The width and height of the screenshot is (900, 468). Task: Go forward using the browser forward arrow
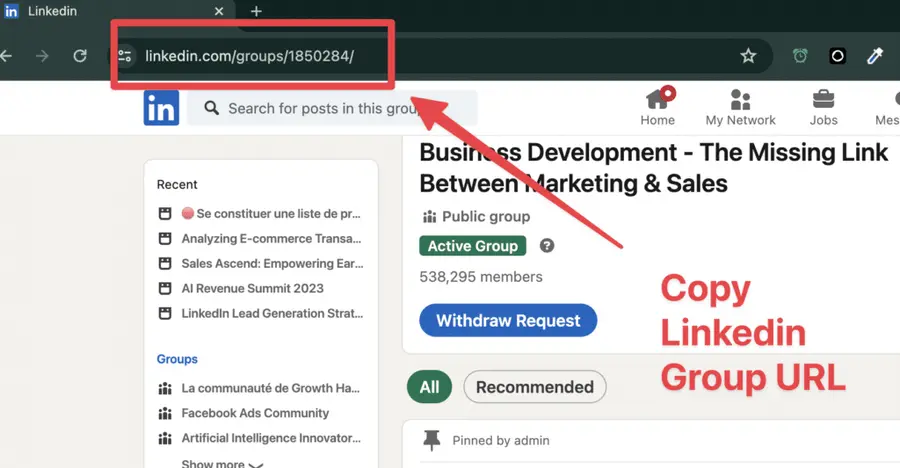click(x=42, y=56)
